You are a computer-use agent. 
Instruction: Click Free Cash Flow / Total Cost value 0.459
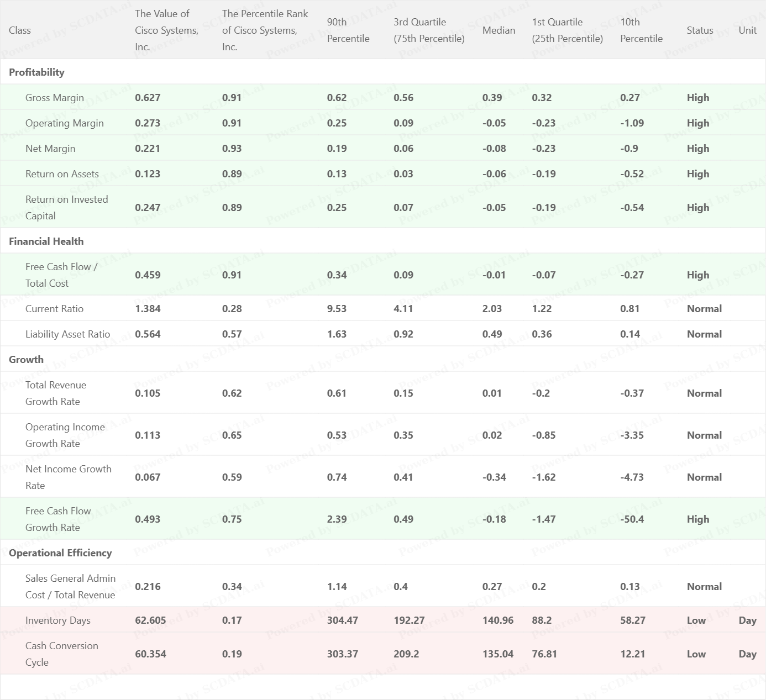[148, 275]
